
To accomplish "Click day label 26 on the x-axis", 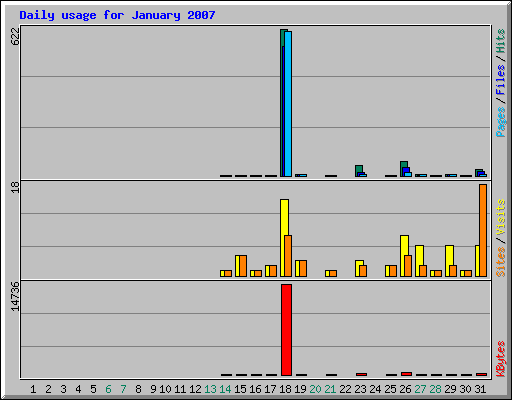I will [x=405, y=389].
